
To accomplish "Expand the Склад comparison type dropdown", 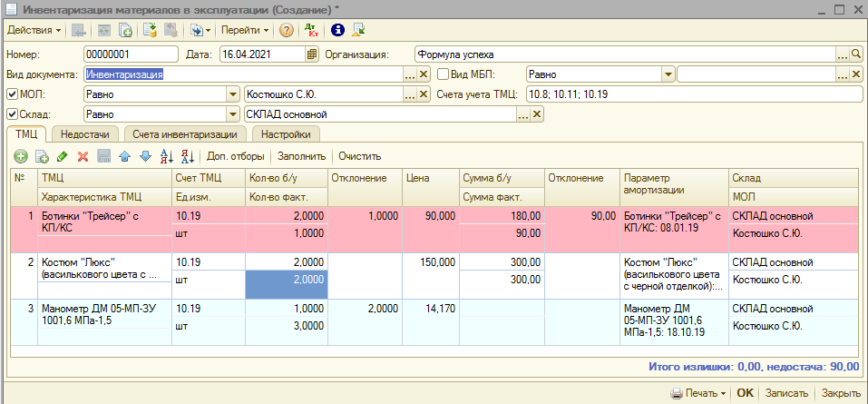I will pyautogui.click(x=232, y=114).
